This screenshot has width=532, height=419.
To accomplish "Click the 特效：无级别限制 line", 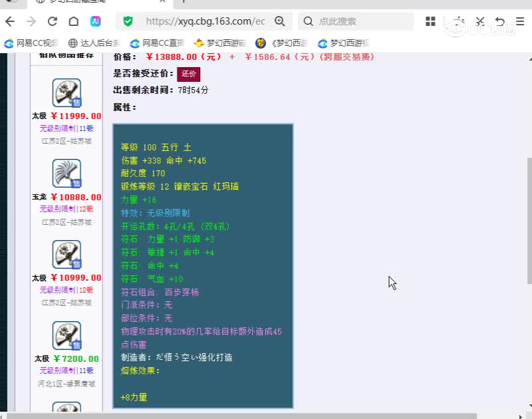I will [156, 213].
